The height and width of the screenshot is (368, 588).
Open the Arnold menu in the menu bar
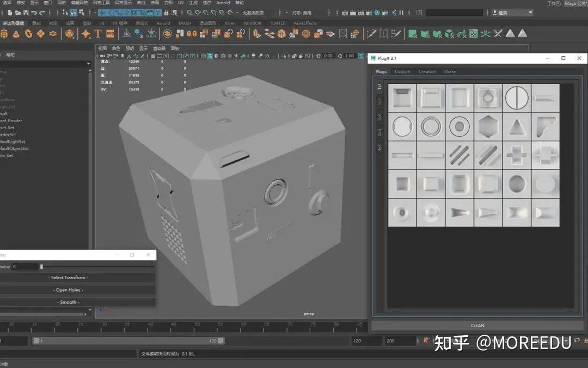coord(223,3)
